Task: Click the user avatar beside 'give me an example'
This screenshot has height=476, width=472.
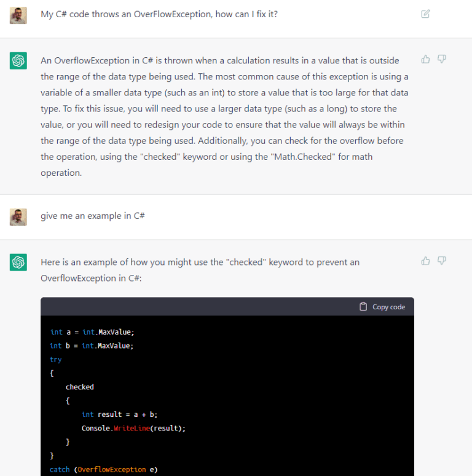Action: click(18, 217)
